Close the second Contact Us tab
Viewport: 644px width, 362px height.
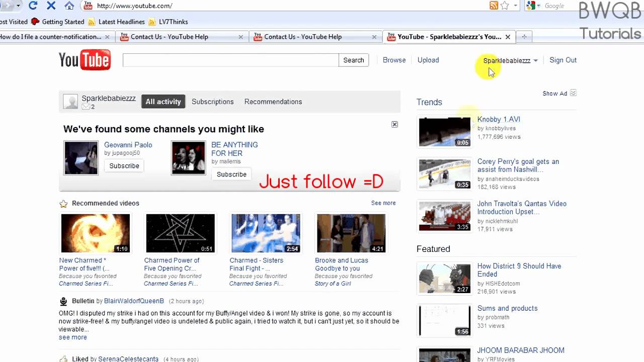pos(374,37)
